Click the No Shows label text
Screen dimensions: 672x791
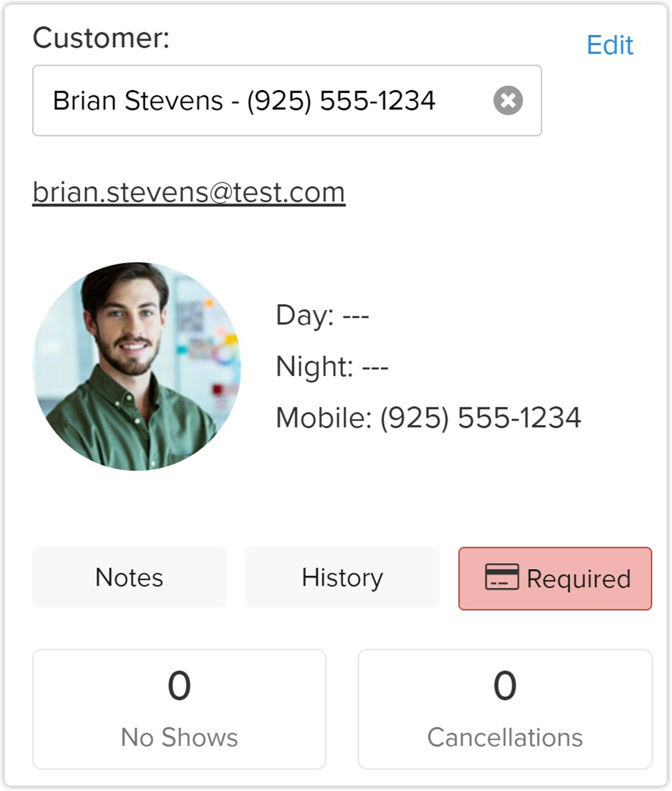click(x=179, y=737)
